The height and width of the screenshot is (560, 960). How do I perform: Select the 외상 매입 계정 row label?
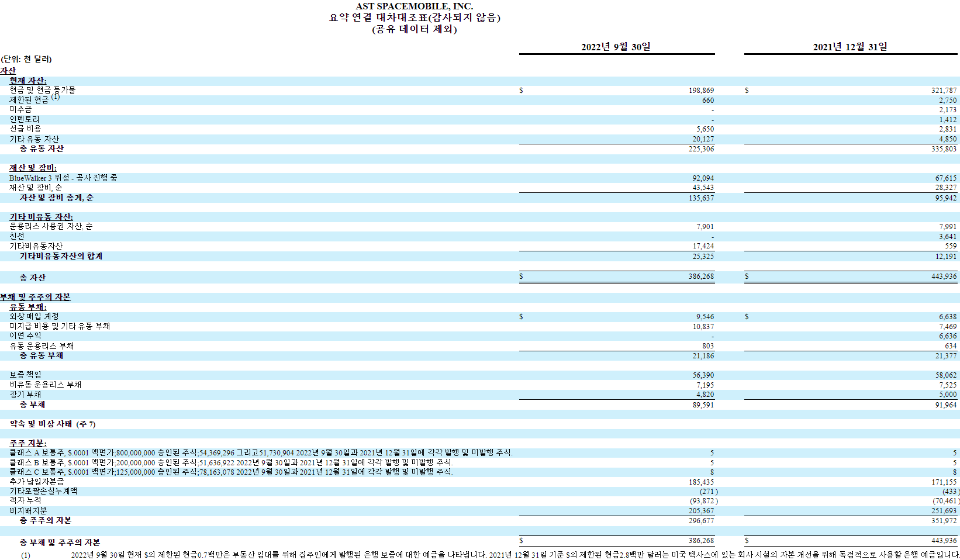(34, 316)
